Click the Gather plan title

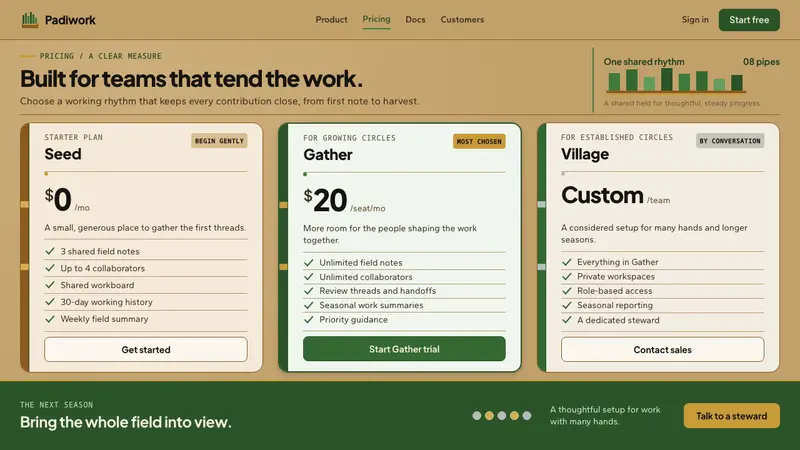[328, 155]
